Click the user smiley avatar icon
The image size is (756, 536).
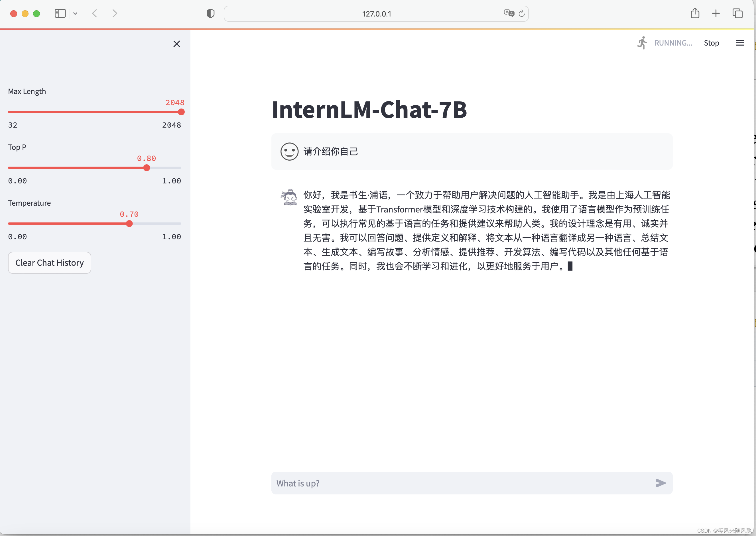click(289, 152)
